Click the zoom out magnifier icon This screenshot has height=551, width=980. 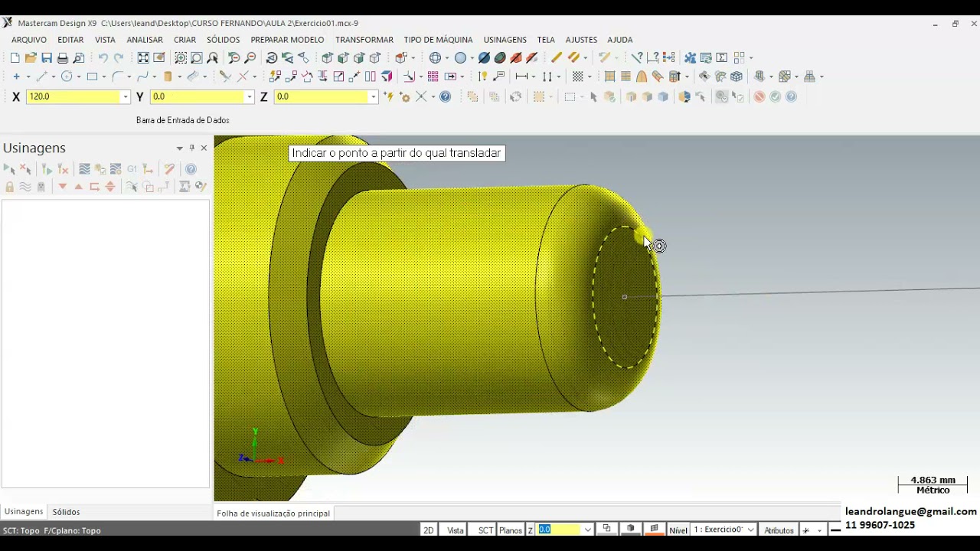coord(250,58)
